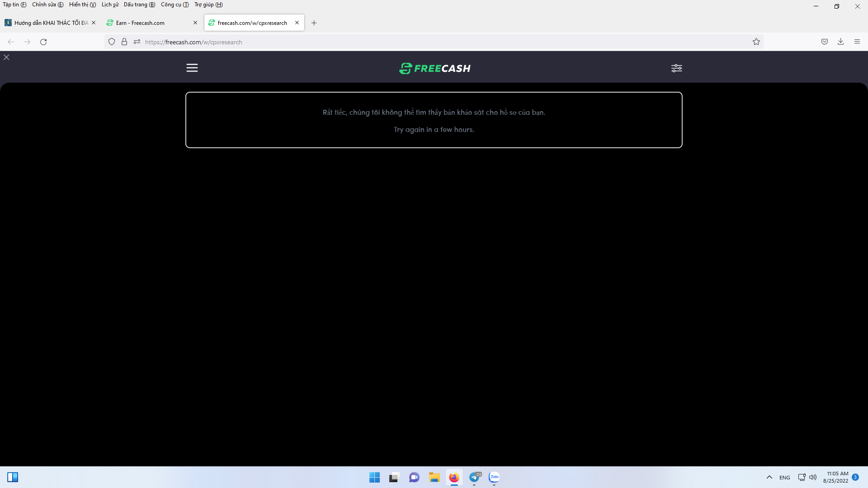Open the Freecash hamburger menu
The height and width of the screenshot is (488, 868).
[x=192, y=68]
